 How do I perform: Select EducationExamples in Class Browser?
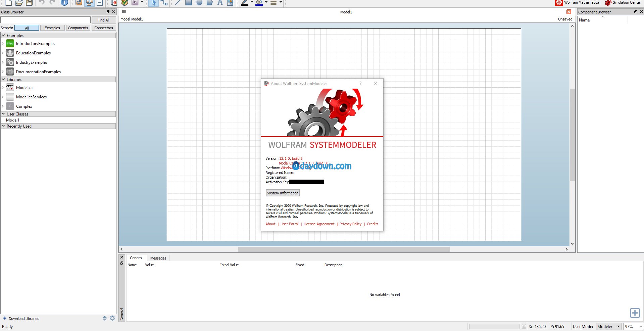33,53
